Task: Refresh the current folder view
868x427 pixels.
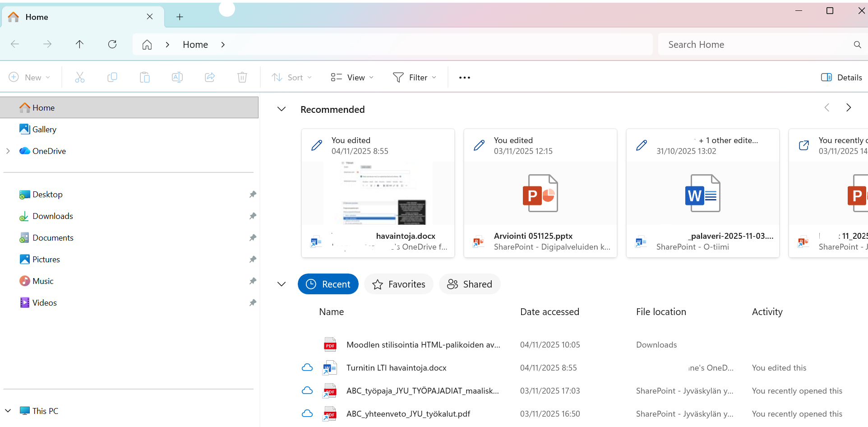Action: tap(112, 44)
